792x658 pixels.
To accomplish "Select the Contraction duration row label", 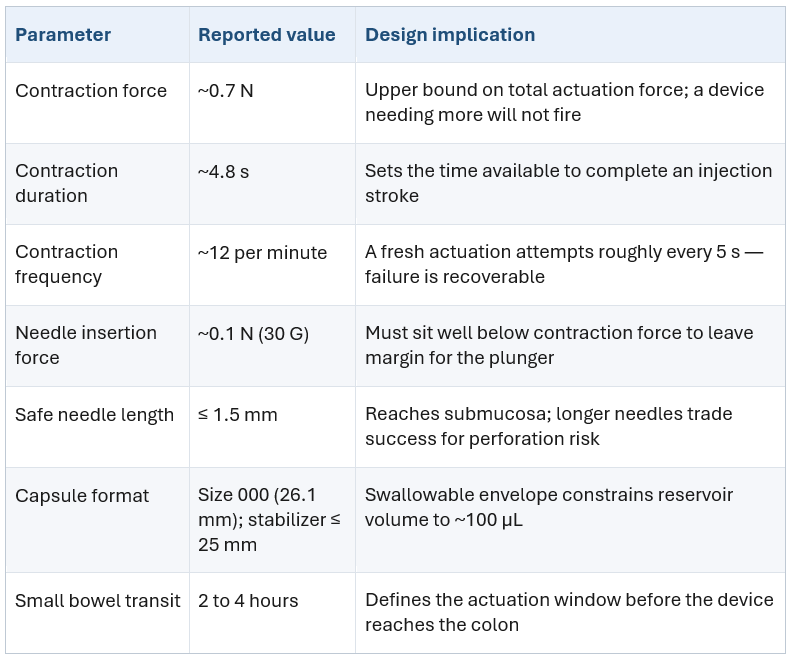I will [67, 183].
